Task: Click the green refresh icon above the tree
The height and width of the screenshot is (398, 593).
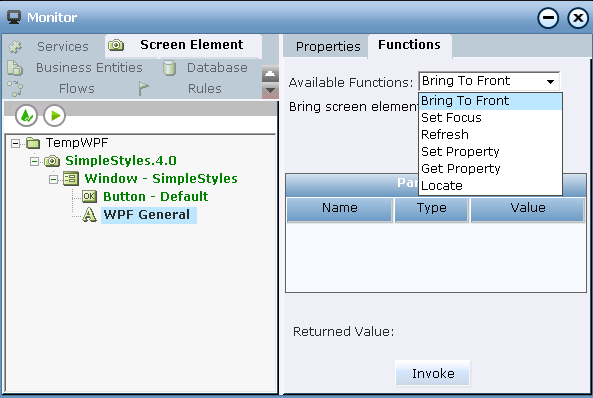Action: pyautogui.click(x=26, y=115)
